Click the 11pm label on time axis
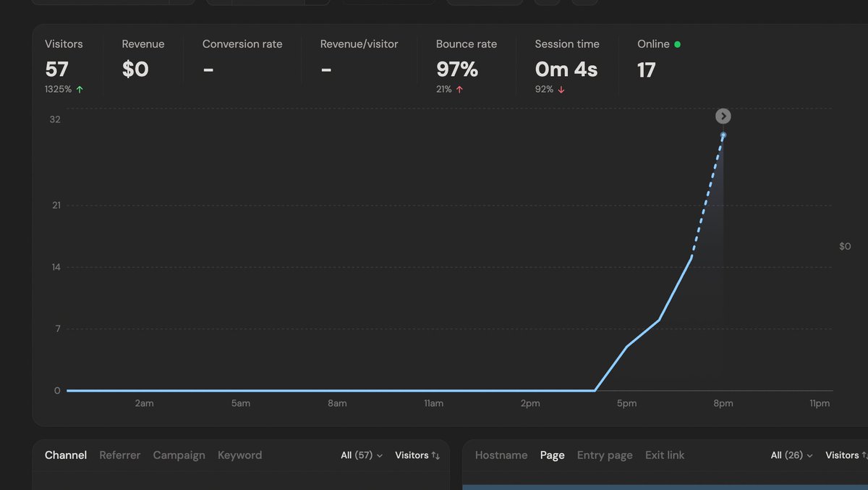 [820, 403]
